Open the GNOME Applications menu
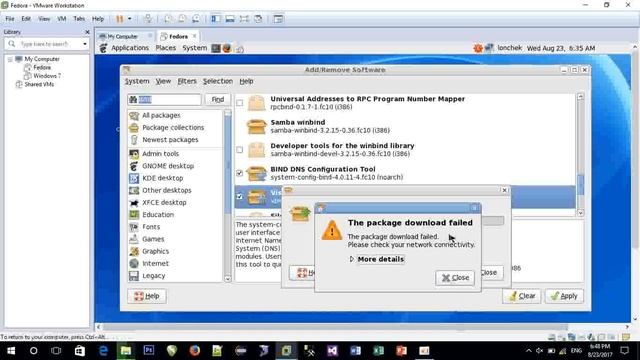This screenshot has height=360, width=640. (130, 48)
